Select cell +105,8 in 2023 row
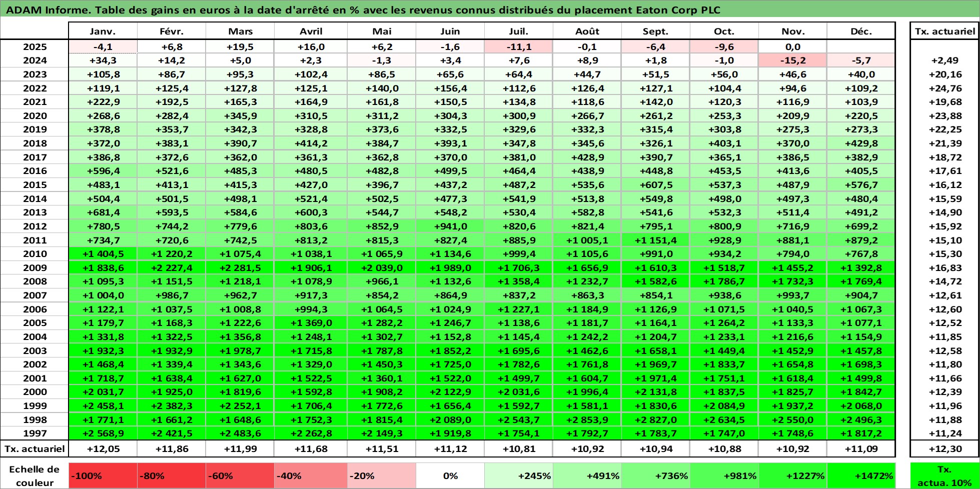 coord(103,74)
